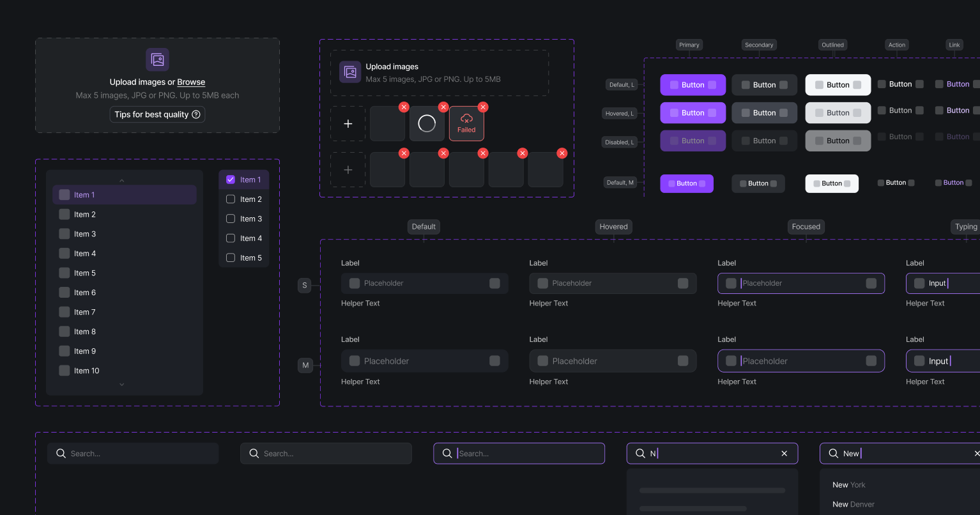Screen dimensions: 980x515
Task: Click the Failed cloud upload thumbnail
Action: pyautogui.click(x=466, y=123)
